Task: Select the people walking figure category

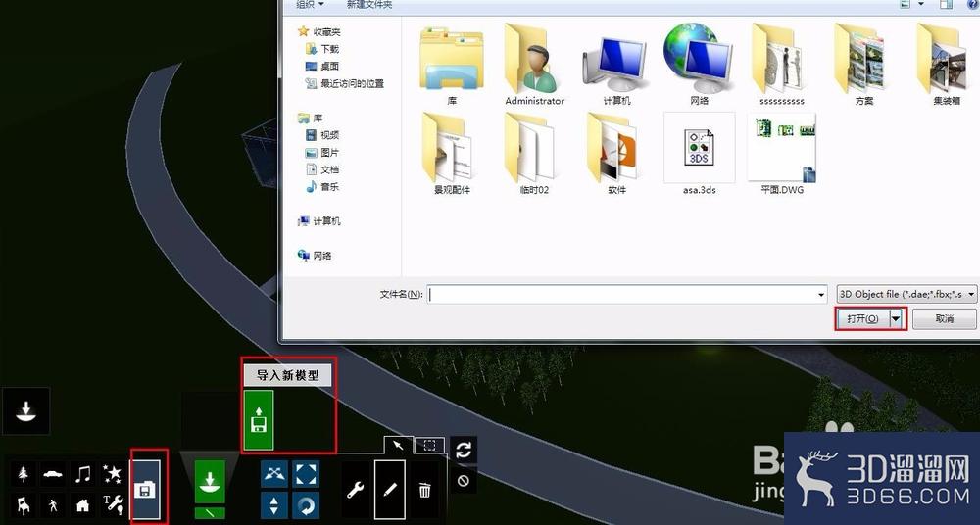Action: point(53,504)
